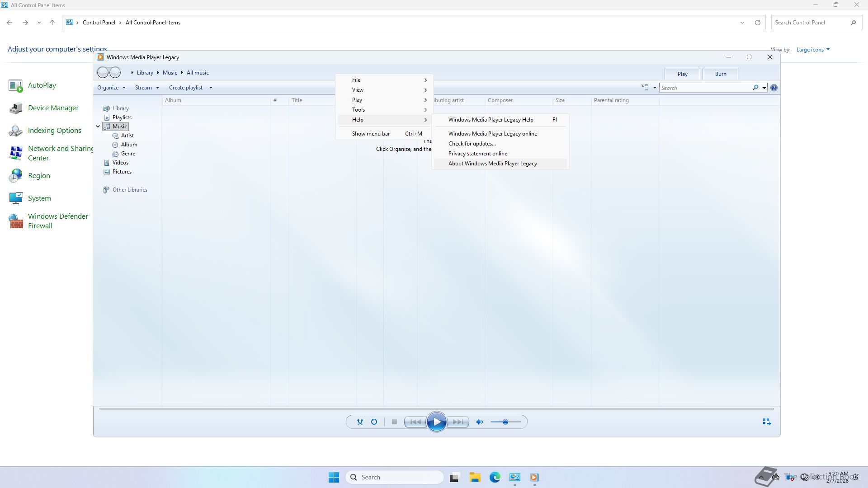
Task: Click the Stop playback icon
Action: (394, 422)
